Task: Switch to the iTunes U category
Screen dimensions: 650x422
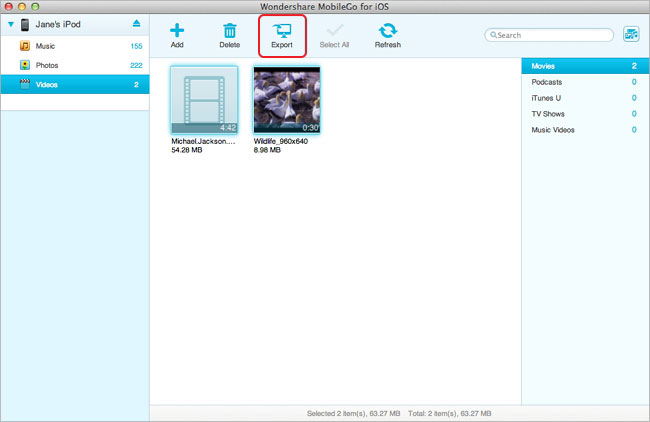Action: pos(585,98)
